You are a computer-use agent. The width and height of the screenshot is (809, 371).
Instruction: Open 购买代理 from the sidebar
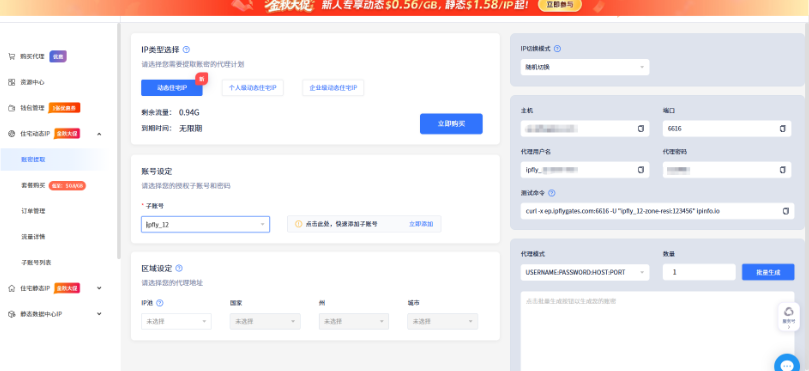[x=32, y=56]
